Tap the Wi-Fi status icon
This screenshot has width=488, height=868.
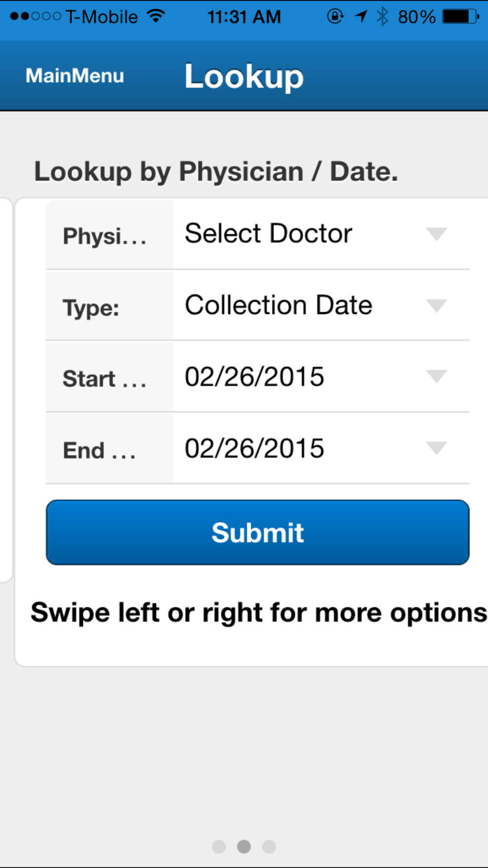click(x=156, y=16)
